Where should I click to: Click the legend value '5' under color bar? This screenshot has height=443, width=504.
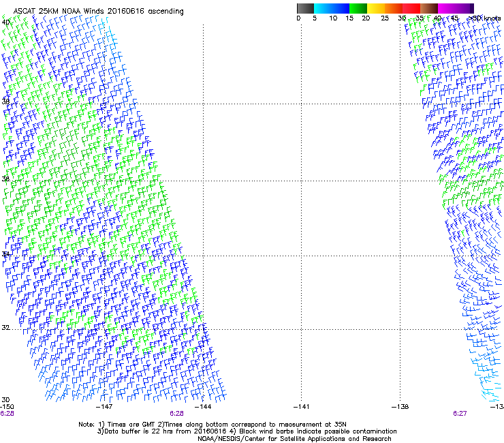(315, 18)
